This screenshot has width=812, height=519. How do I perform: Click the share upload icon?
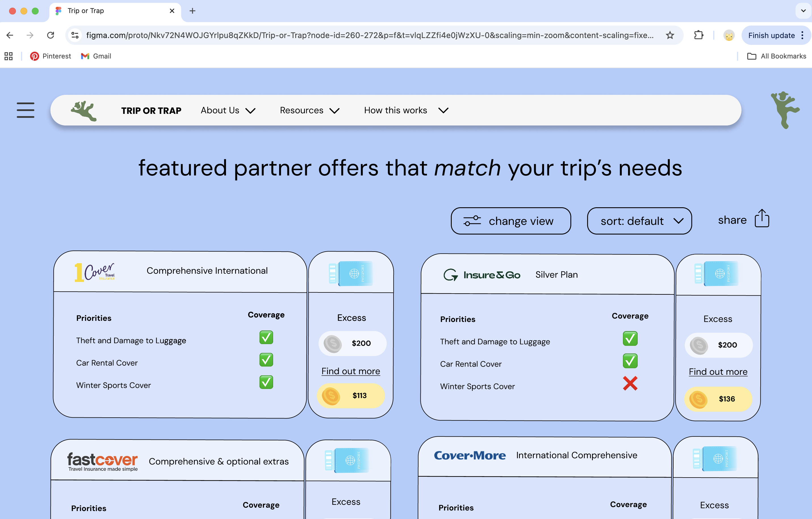pyautogui.click(x=762, y=219)
